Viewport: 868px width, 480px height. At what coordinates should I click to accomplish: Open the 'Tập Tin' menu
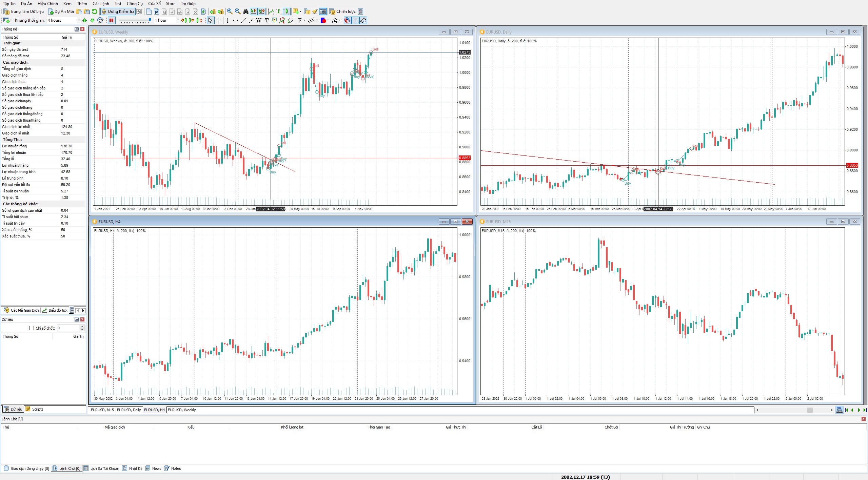(x=9, y=4)
